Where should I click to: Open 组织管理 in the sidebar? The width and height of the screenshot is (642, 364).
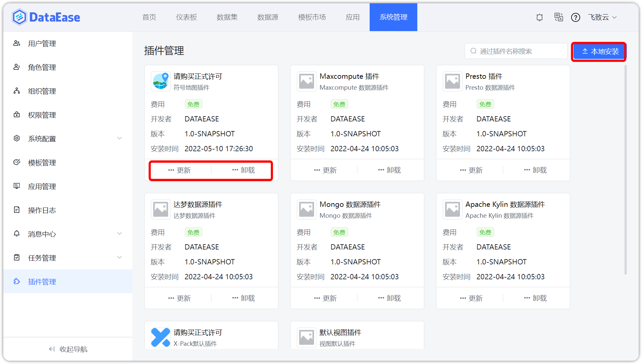click(68, 91)
